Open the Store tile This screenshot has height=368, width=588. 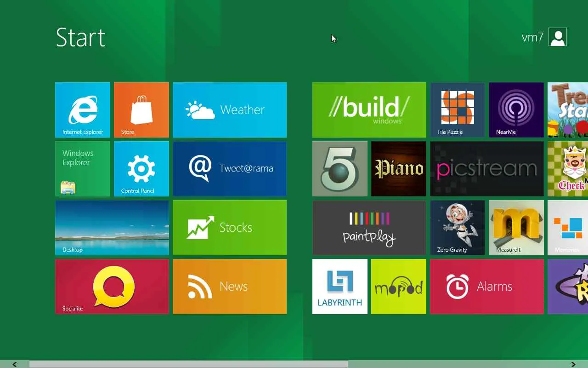141,110
